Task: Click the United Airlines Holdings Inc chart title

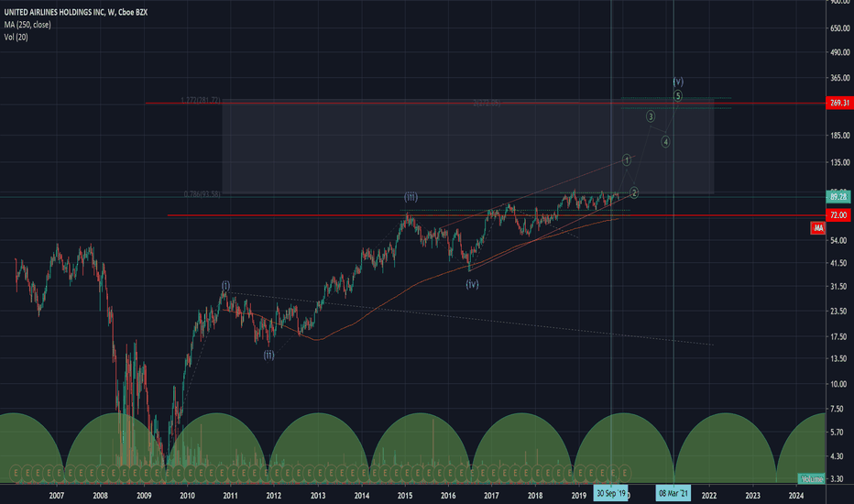Action: tap(76, 12)
